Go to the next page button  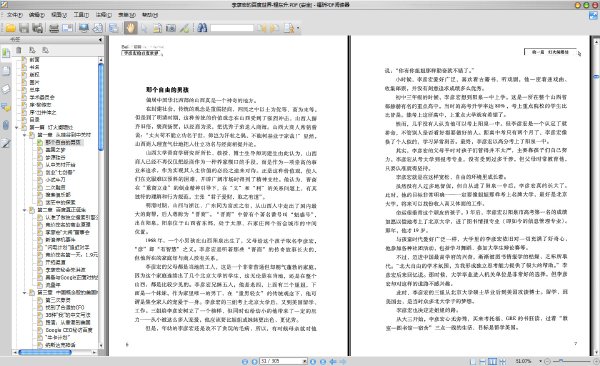pyautogui.click(x=313, y=361)
